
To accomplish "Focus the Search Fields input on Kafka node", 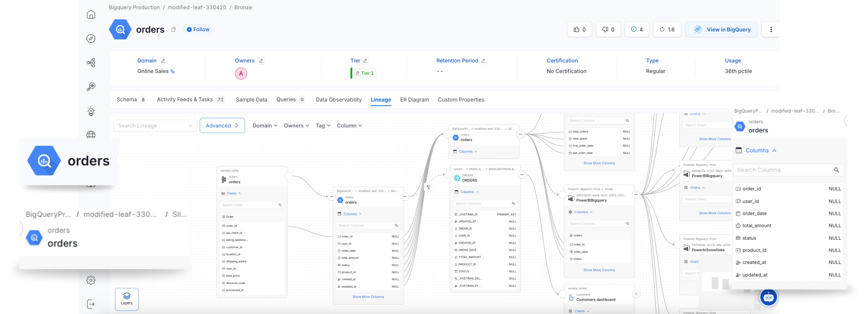I will (x=252, y=205).
